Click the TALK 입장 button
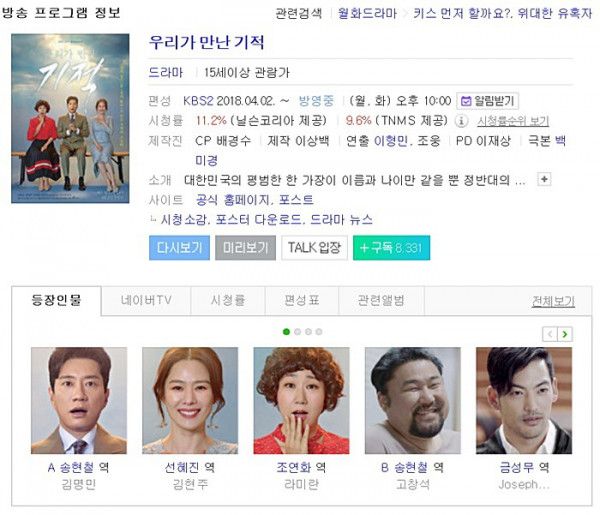The height and width of the screenshot is (515, 600). click(x=315, y=248)
